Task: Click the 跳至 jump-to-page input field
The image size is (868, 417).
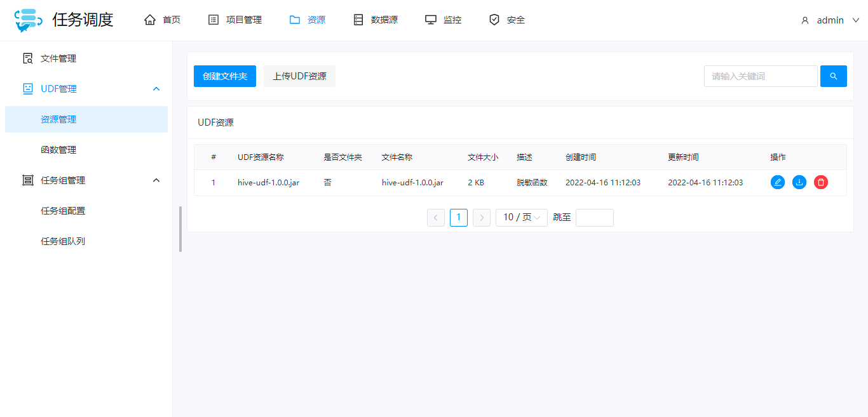Action: (x=594, y=217)
